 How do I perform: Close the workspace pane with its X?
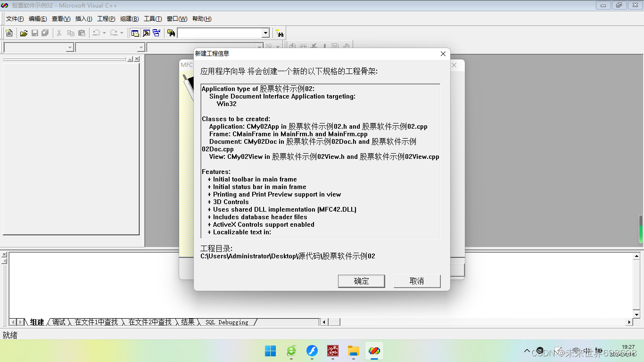pos(137,59)
